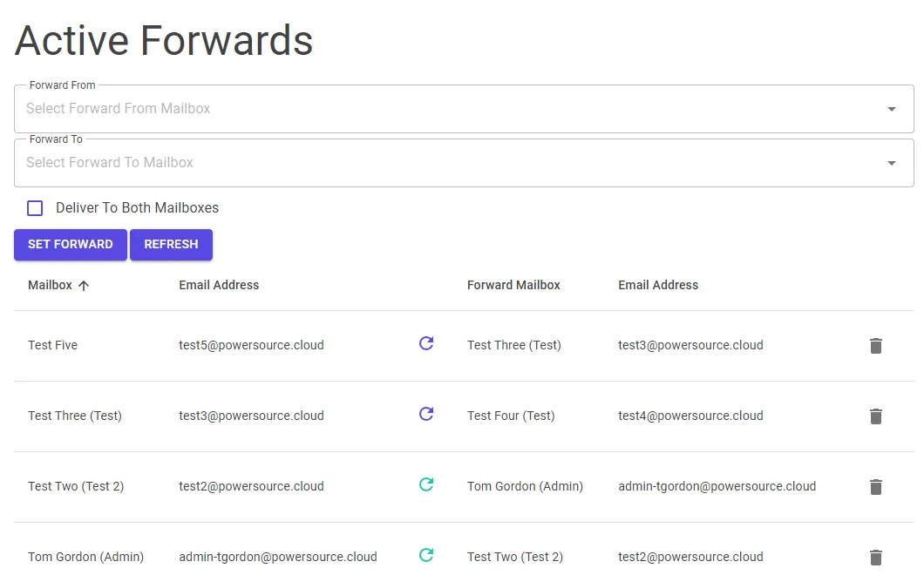
Task: Click green refresh icon in Tom Gordon row
Action: click(426, 555)
